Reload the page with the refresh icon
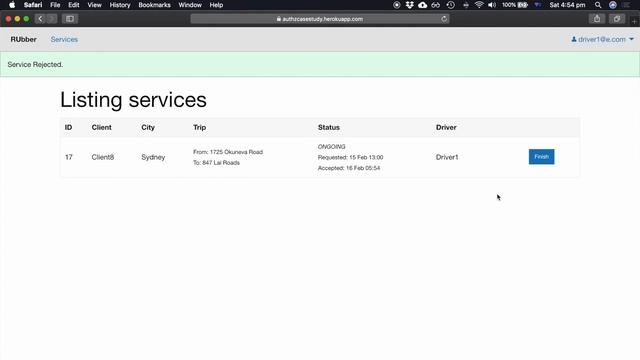Image resolution: width=640 pixels, height=360 pixels. (x=444, y=19)
